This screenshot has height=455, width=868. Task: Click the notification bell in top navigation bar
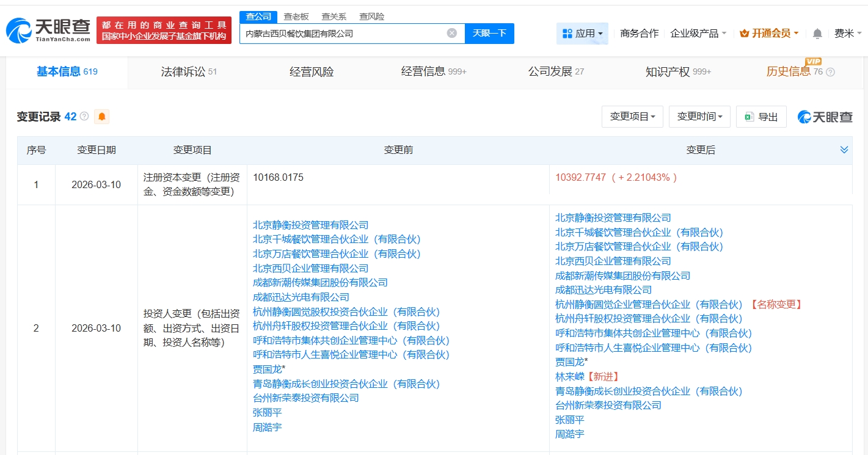[x=817, y=34]
